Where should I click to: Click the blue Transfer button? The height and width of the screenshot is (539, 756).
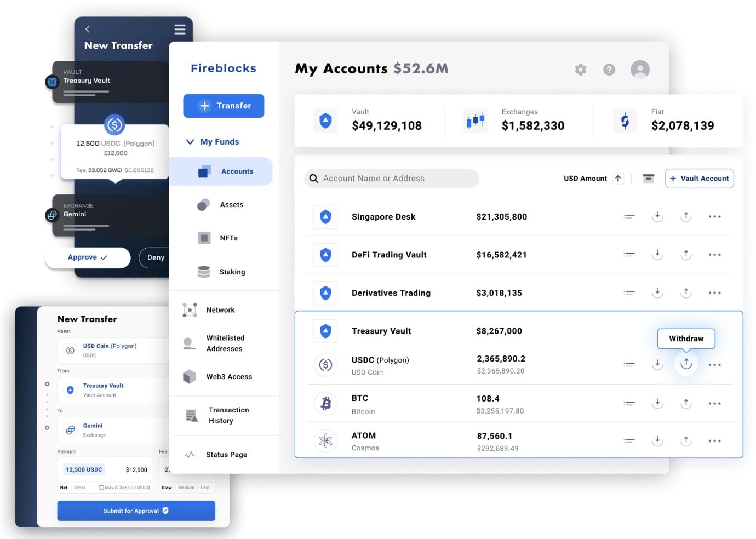[x=224, y=106]
